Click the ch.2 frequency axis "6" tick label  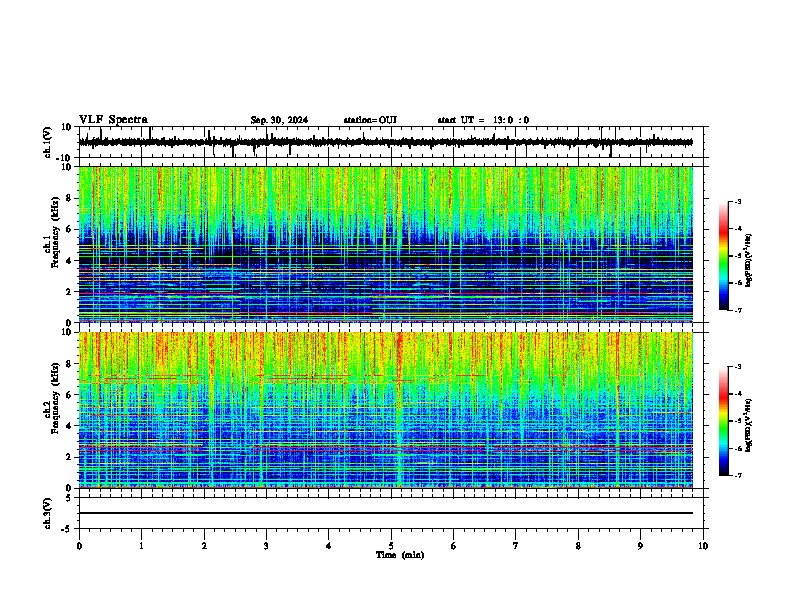[69, 395]
